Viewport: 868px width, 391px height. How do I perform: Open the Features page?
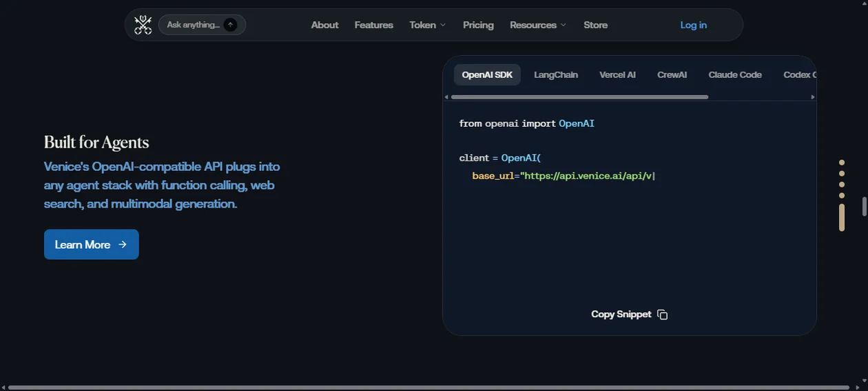(374, 25)
